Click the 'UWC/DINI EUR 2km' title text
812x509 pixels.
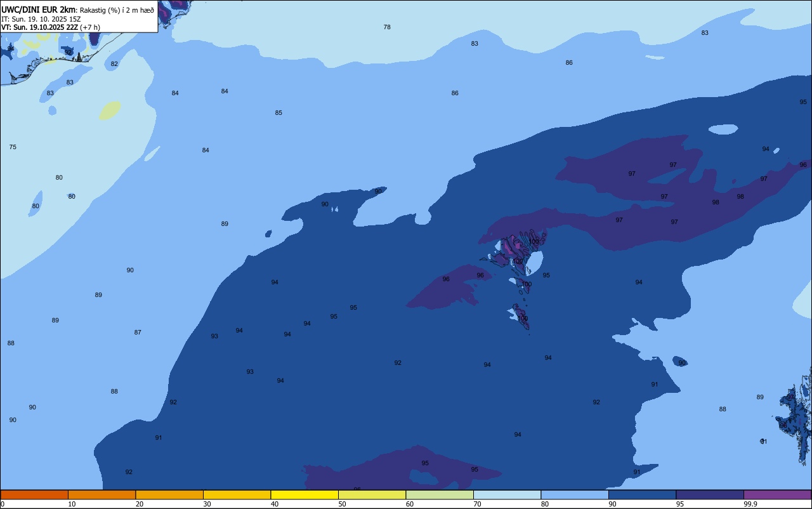pyautogui.click(x=39, y=9)
